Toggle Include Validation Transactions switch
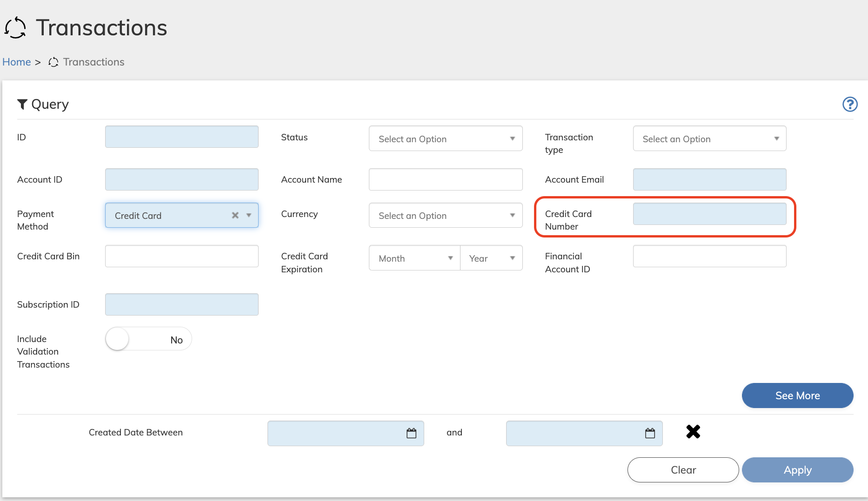Viewport: 868px width, 501px height. (x=148, y=339)
